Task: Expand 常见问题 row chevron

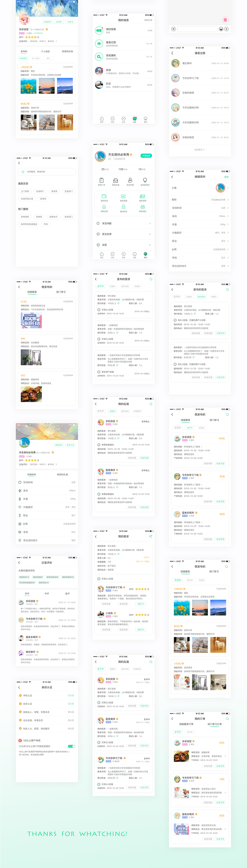Action: 150,223
